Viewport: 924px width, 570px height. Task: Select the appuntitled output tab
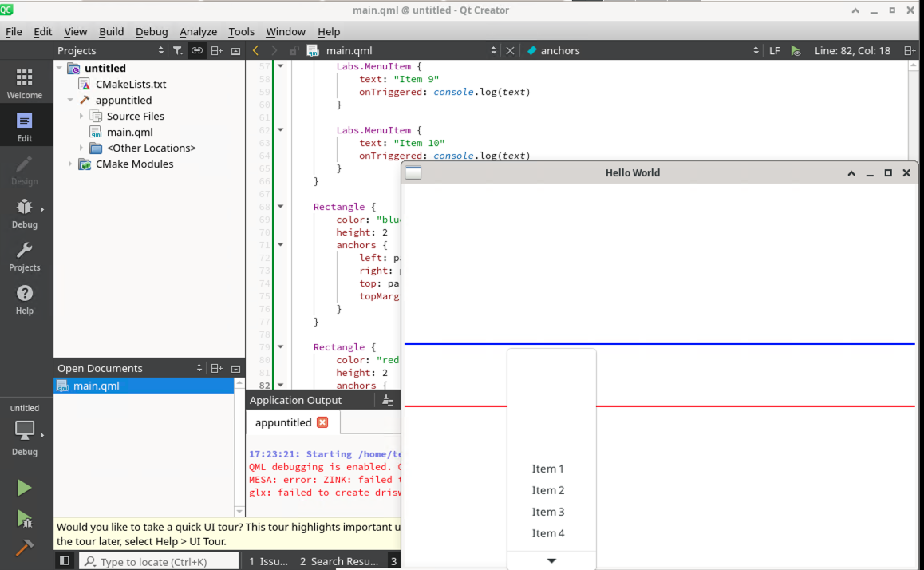click(x=283, y=422)
